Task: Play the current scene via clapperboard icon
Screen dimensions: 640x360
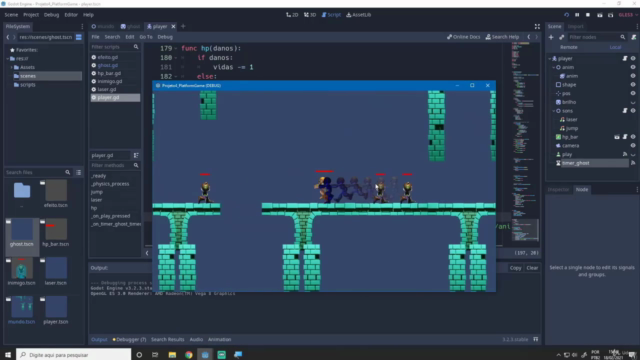Action: pos(600,15)
